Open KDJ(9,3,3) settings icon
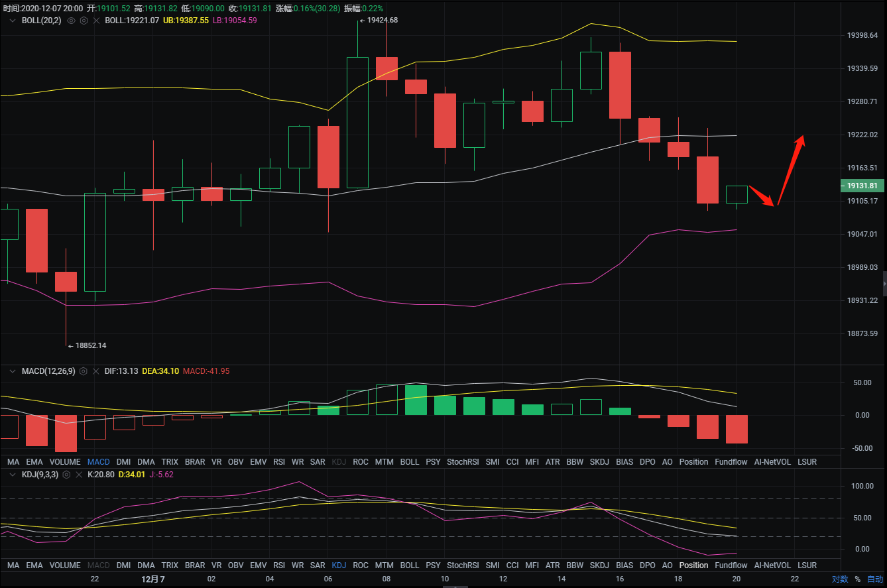This screenshot has height=588, width=887. click(x=66, y=475)
